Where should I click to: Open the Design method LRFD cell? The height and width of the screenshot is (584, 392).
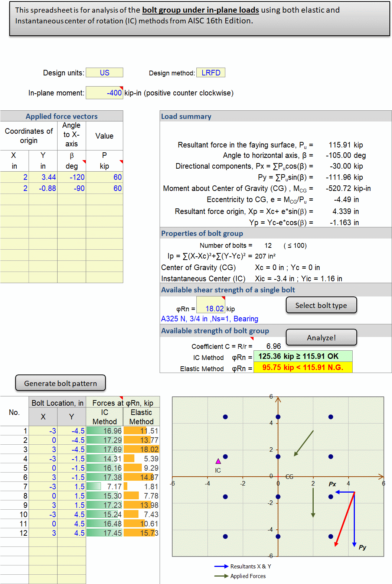(x=211, y=73)
